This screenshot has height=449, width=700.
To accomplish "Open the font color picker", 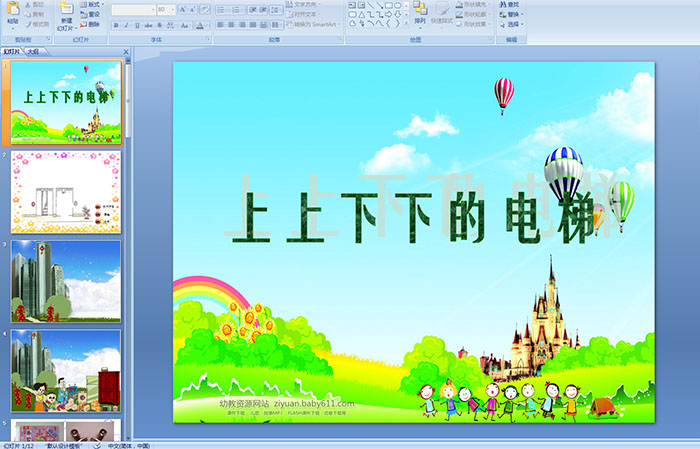I will [x=201, y=25].
